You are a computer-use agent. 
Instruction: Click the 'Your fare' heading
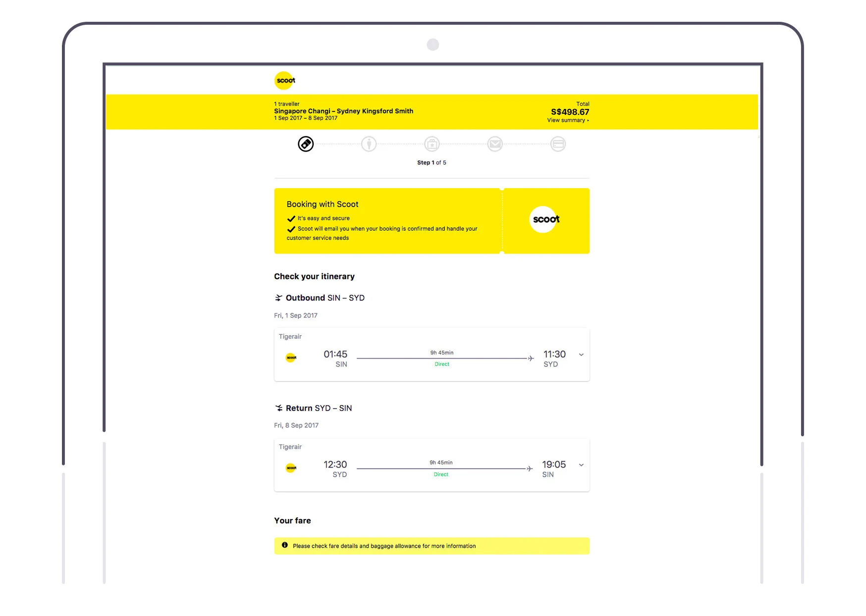point(293,520)
